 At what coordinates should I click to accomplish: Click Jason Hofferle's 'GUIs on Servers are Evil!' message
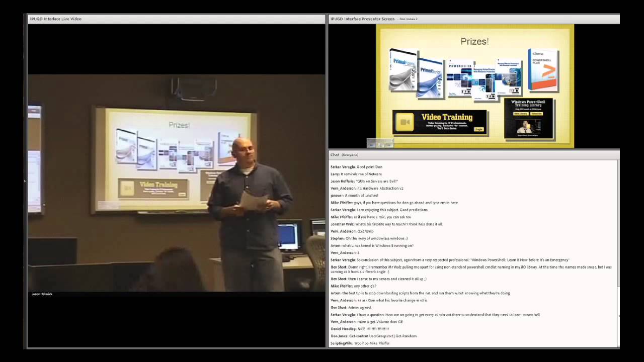pos(364,181)
